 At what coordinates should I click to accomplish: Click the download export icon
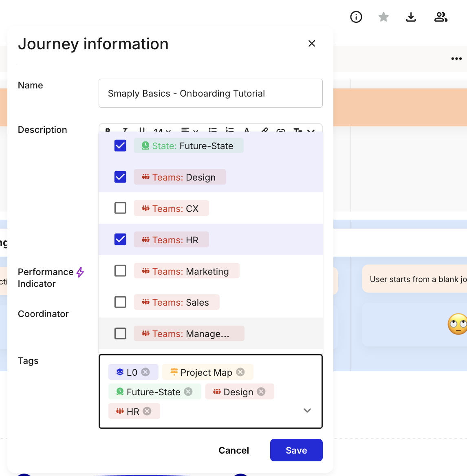tap(411, 17)
